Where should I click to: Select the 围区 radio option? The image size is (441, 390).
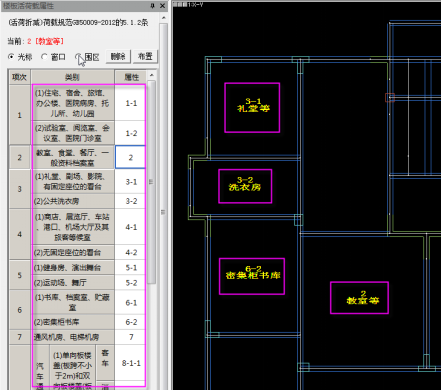pyautogui.click(x=87, y=57)
